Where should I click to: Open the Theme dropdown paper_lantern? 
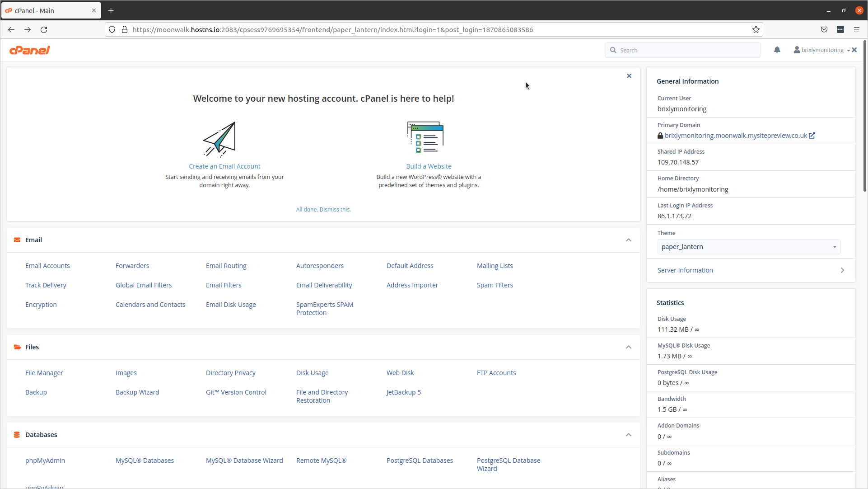pyautogui.click(x=749, y=247)
